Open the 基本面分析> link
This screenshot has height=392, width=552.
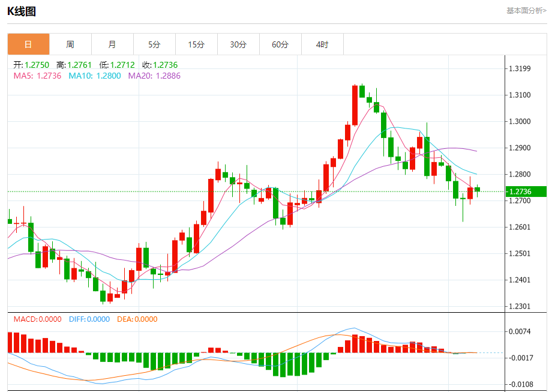pos(526,11)
